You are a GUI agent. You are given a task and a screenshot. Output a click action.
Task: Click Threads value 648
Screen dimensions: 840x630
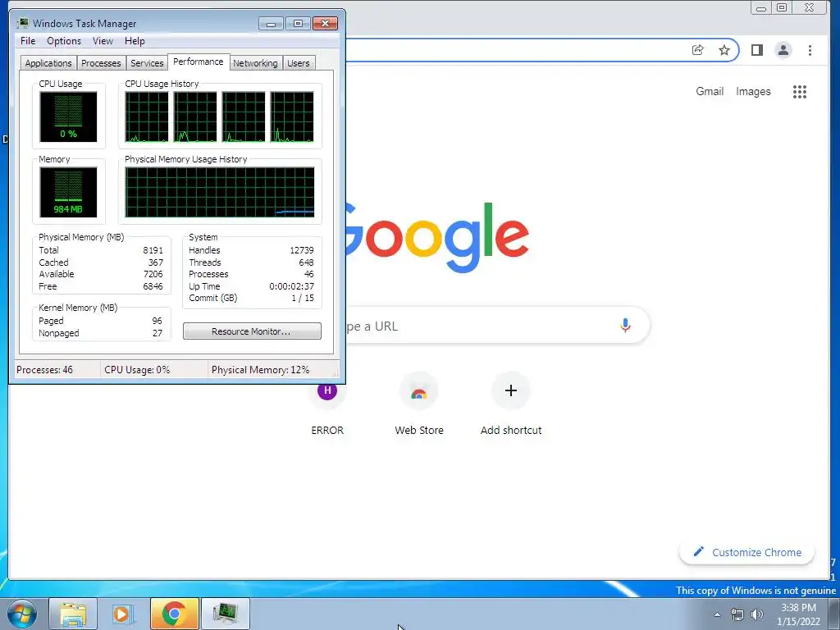307,262
